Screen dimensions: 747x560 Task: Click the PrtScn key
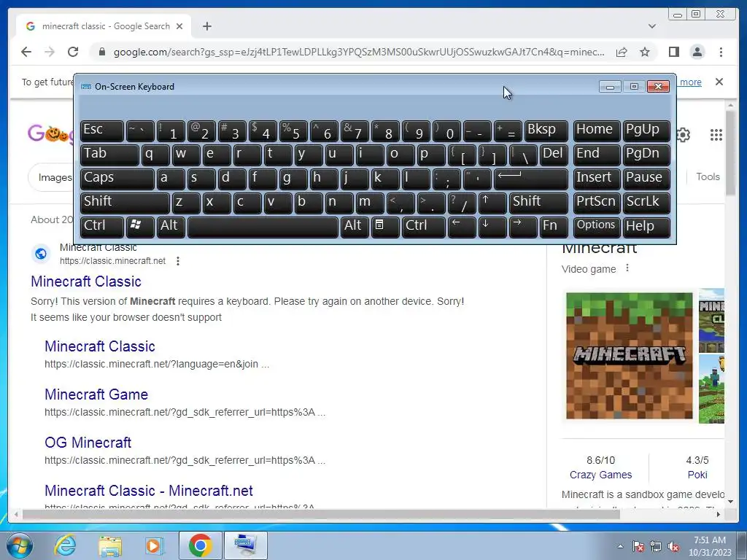[597, 203]
